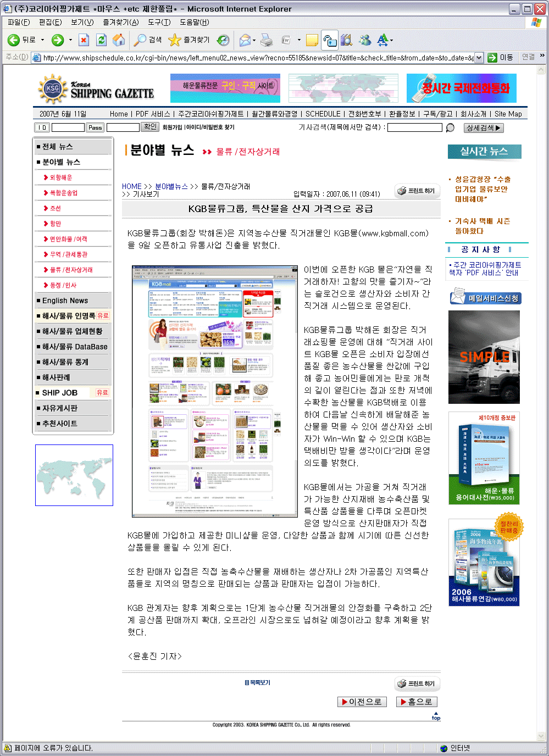The width and height of the screenshot is (549, 756).
Task: Open Site Map in top navigation
Action: tap(508, 114)
